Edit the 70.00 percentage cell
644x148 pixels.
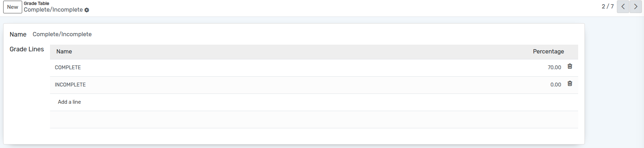(554, 67)
